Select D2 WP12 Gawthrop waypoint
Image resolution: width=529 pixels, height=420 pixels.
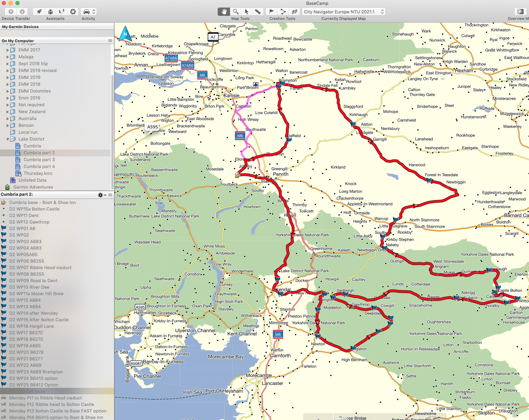pyautogui.click(x=29, y=222)
